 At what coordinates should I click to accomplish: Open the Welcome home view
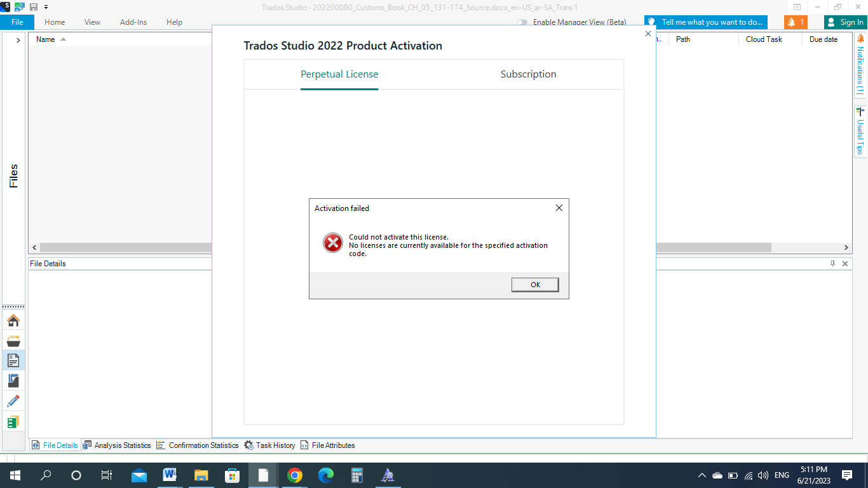tap(13, 320)
